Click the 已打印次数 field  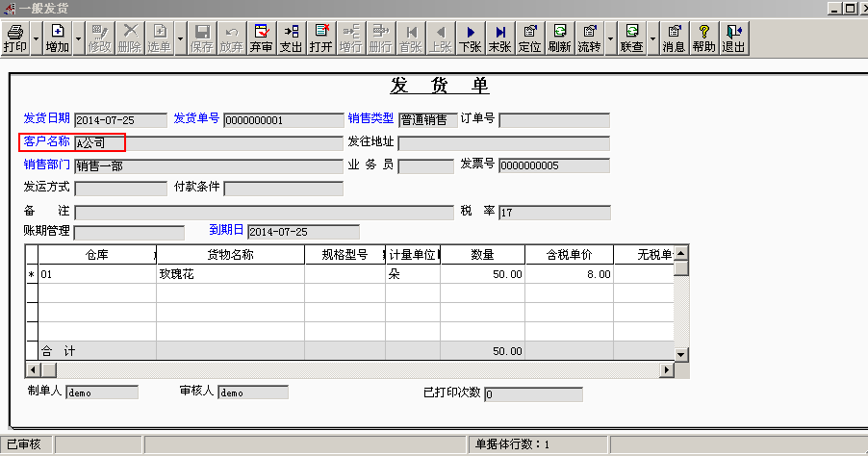point(534,394)
